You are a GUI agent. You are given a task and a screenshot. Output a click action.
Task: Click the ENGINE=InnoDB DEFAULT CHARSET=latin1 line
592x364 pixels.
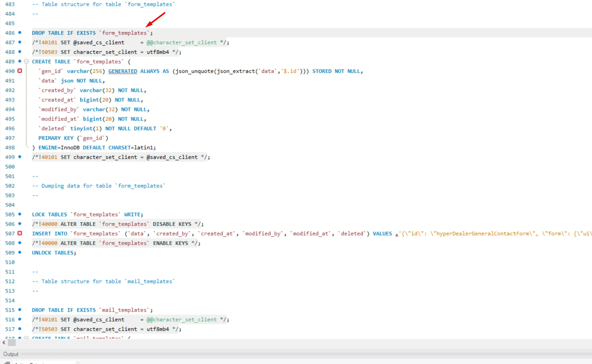click(x=94, y=147)
